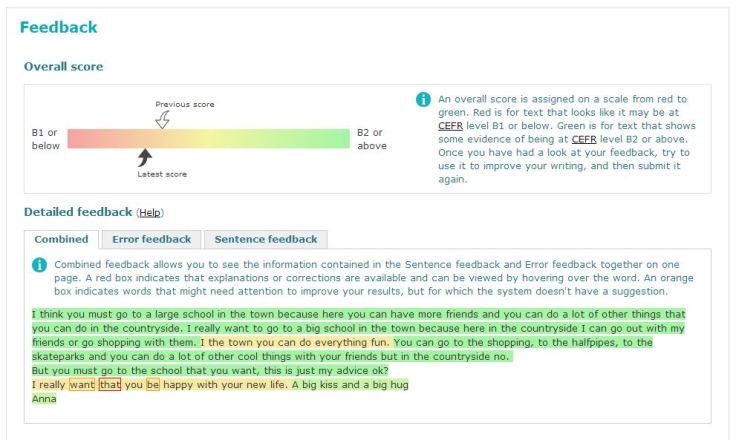
Task: Click the 'Anna' signature line
Action: tap(44, 398)
